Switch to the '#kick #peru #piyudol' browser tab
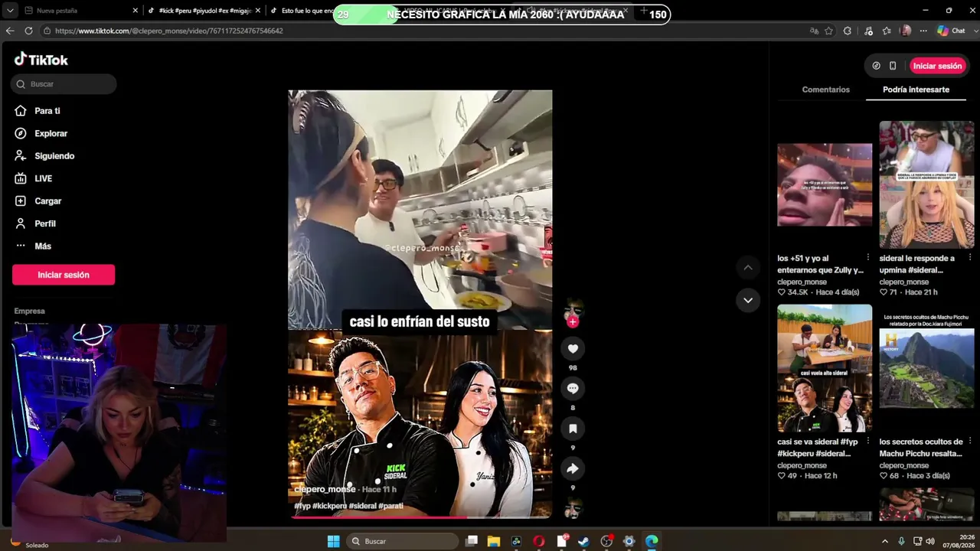This screenshot has width=980, height=551. tap(204, 11)
